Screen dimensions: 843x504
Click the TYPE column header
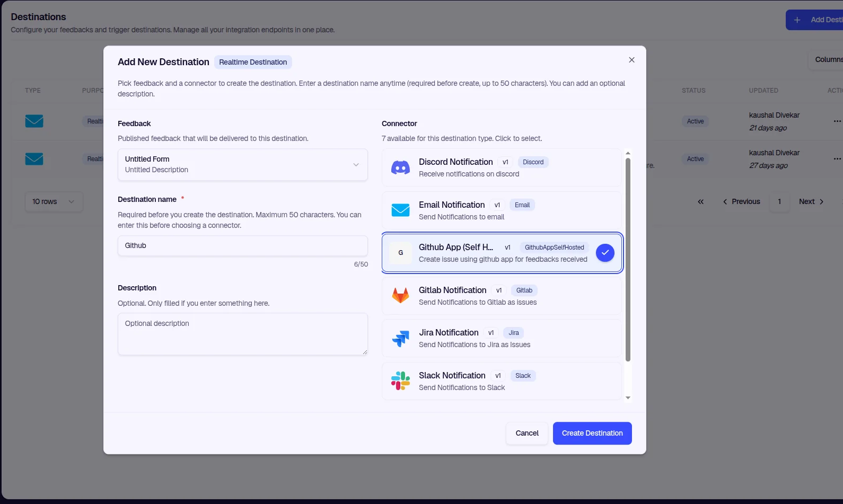click(33, 91)
